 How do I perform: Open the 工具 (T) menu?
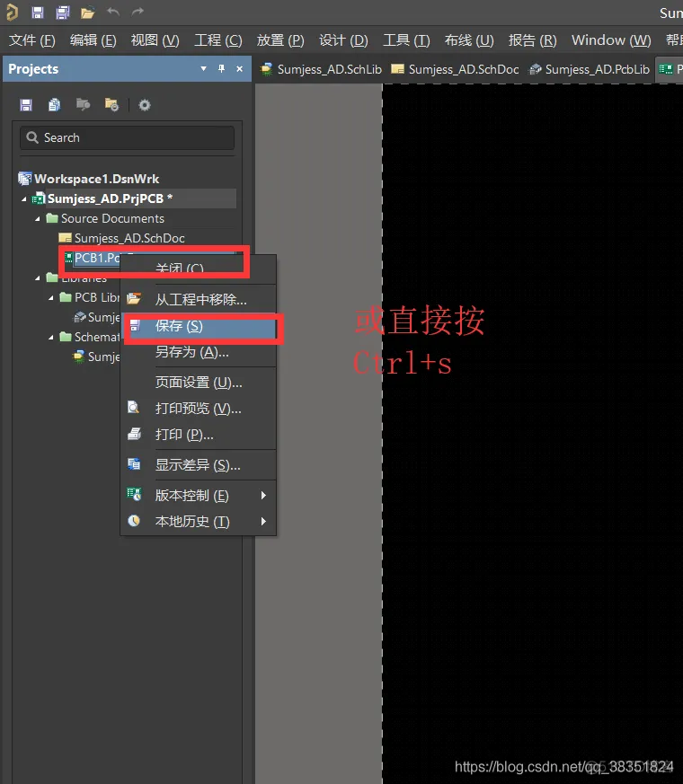pos(406,40)
